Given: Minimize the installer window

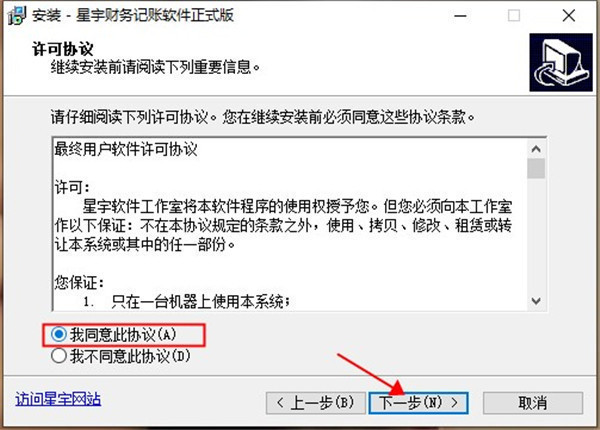Looking at the screenshot, I should tap(460, 16).
